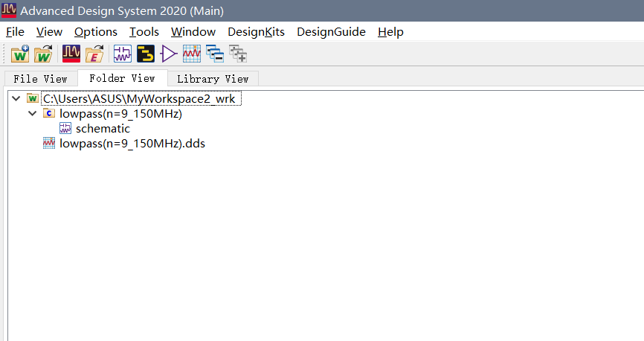Open the Tools menu
Viewport: 644px width, 341px height.
144,32
